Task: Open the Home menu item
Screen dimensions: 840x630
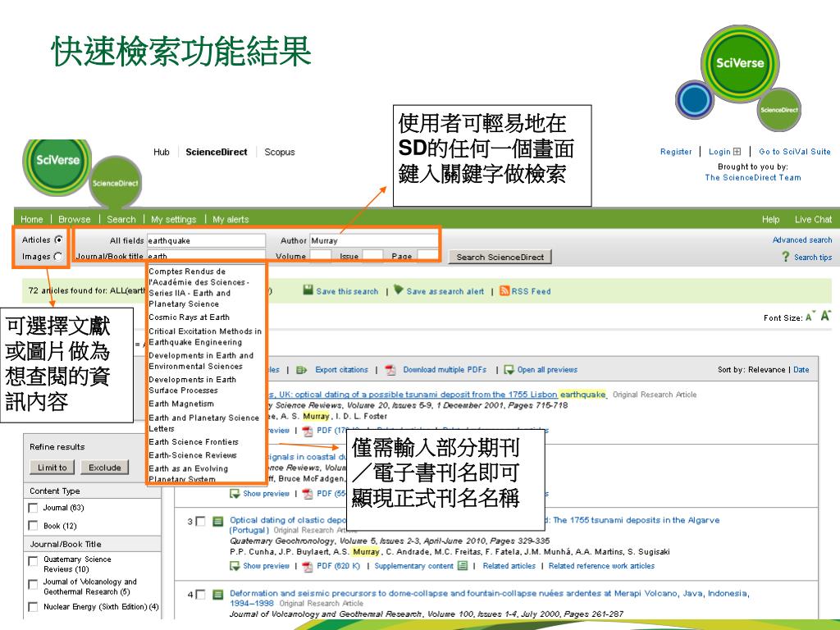Action: coord(32,219)
